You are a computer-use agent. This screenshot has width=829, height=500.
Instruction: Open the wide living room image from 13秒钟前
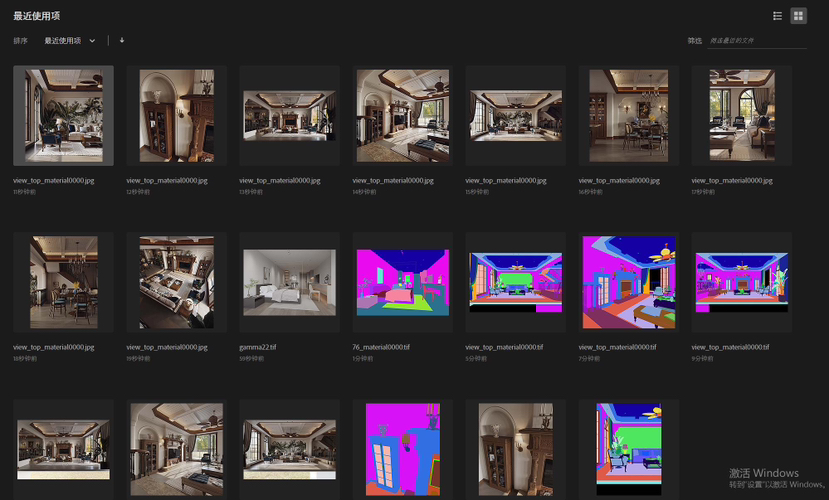coord(289,115)
